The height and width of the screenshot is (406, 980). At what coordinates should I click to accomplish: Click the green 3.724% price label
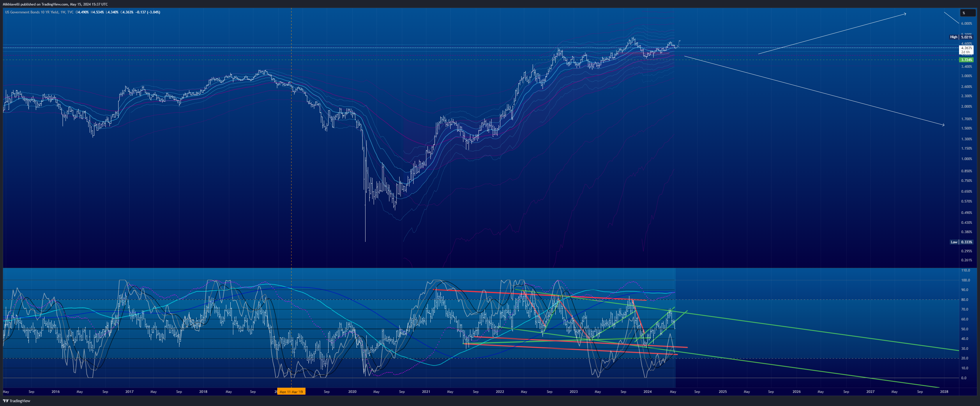tap(967, 60)
